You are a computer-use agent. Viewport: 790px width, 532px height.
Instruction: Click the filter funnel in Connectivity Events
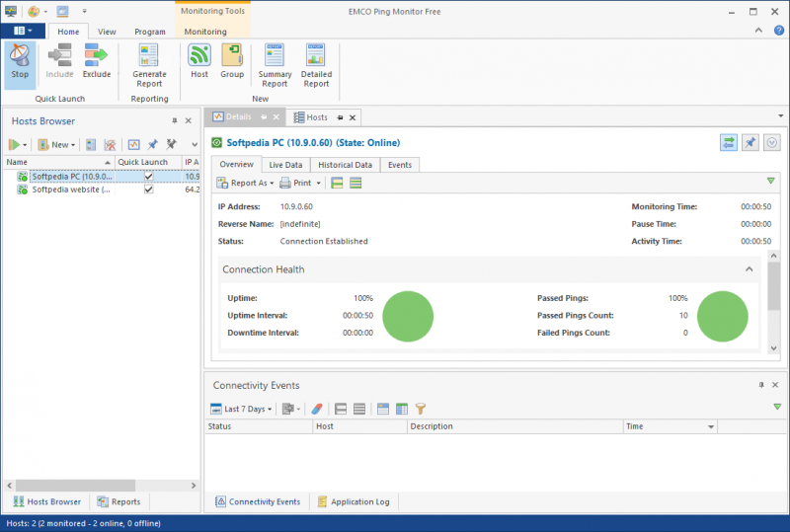420,409
